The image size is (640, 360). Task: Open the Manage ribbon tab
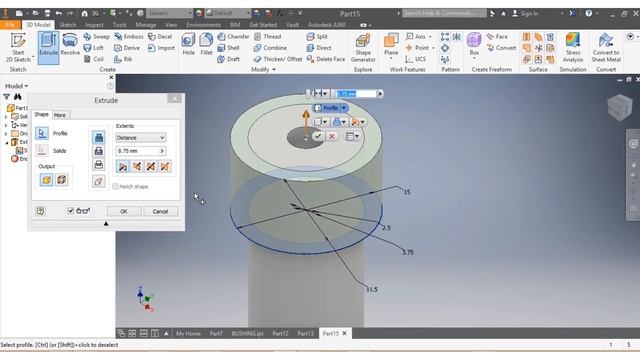click(x=146, y=25)
